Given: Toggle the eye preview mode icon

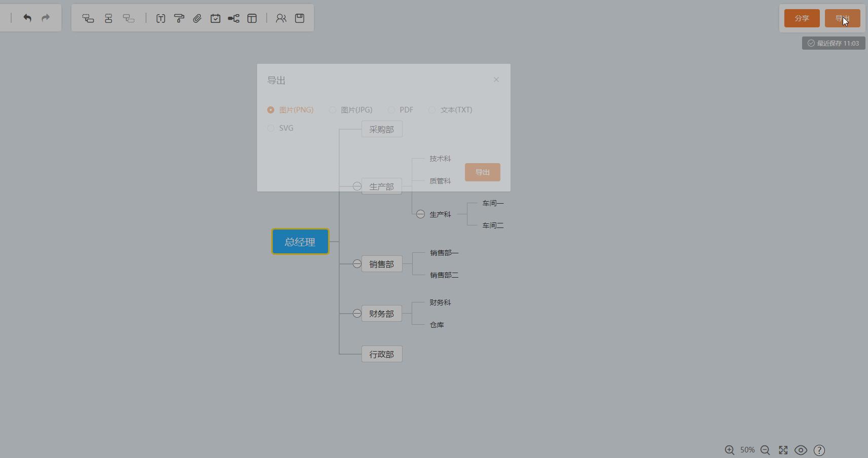Looking at the screenshot, I should (x=801, y=450).
